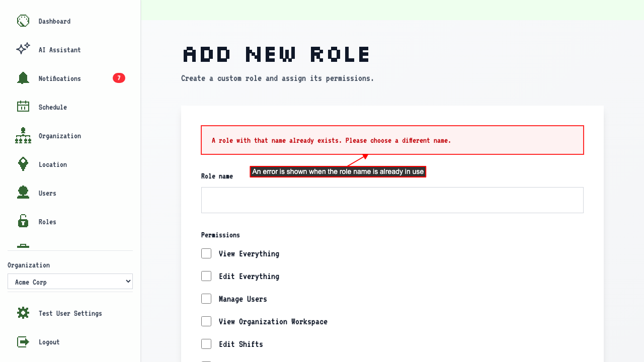Click the settings gear icon

[x=23, y=313]
